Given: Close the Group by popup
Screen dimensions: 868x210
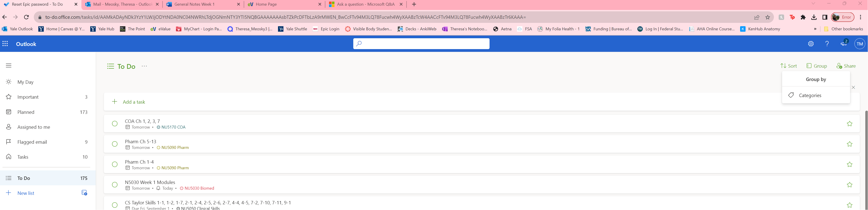Looking at the screenshot, I should click(853, 88).
